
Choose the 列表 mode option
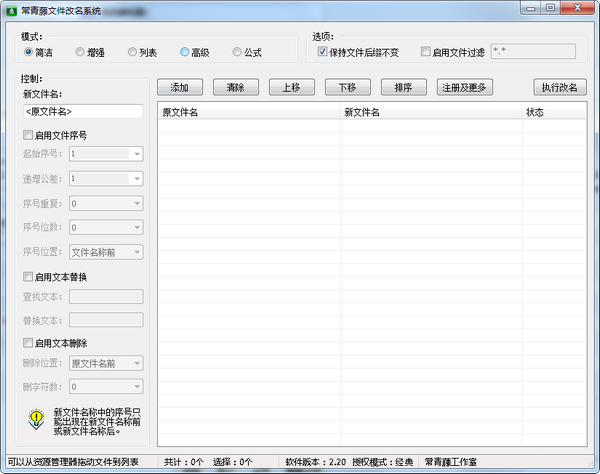pyautogui.click(x=133, y=52)
